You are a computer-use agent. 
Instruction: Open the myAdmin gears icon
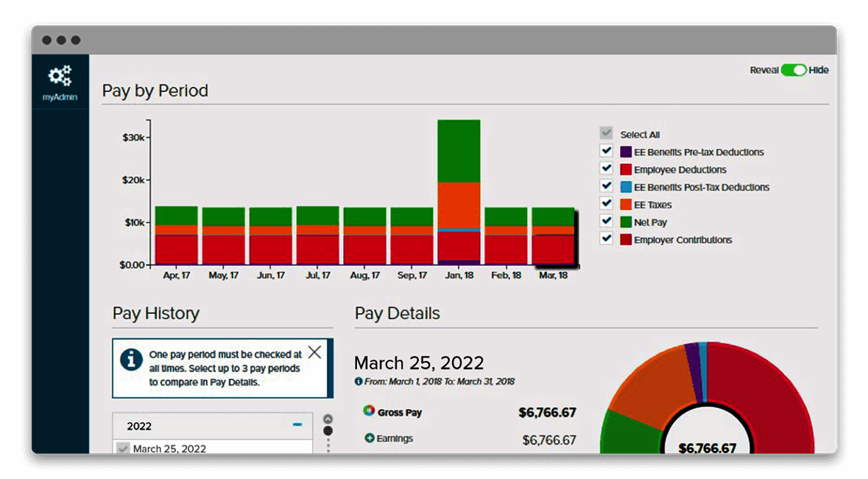[60, 76]
